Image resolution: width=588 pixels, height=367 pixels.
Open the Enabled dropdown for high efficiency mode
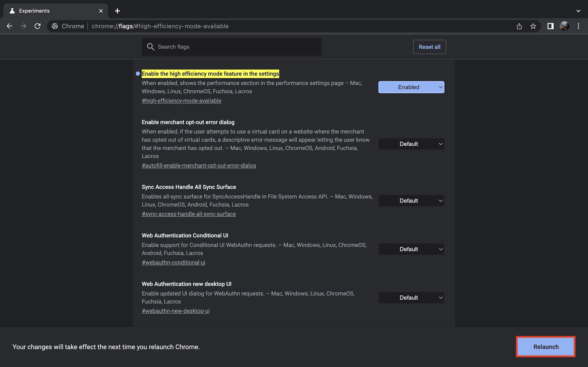point(411,87)
